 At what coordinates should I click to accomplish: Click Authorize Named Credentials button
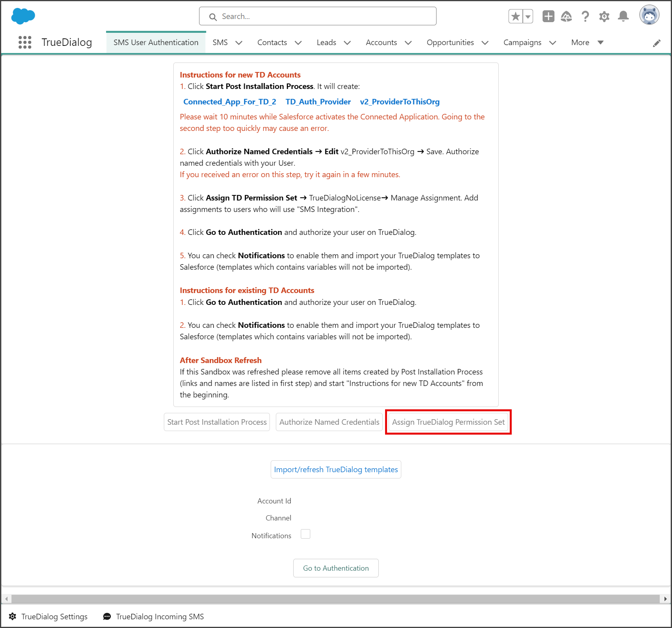(x=329, y=422)
